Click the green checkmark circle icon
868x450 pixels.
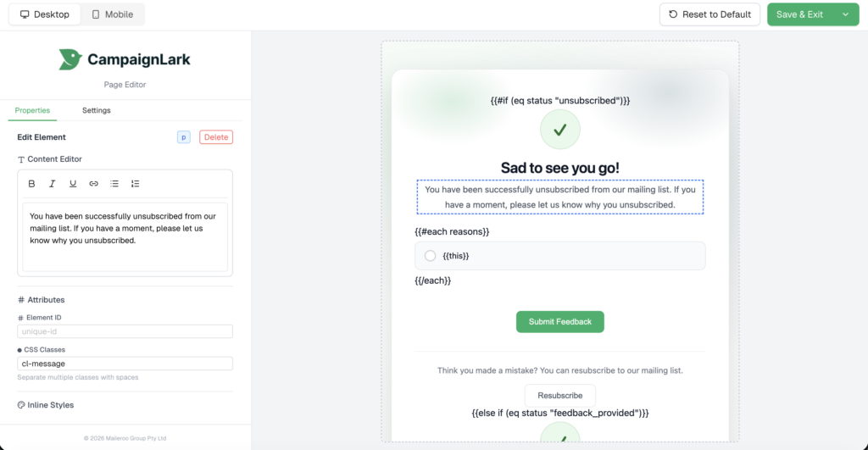coord(559,130)
